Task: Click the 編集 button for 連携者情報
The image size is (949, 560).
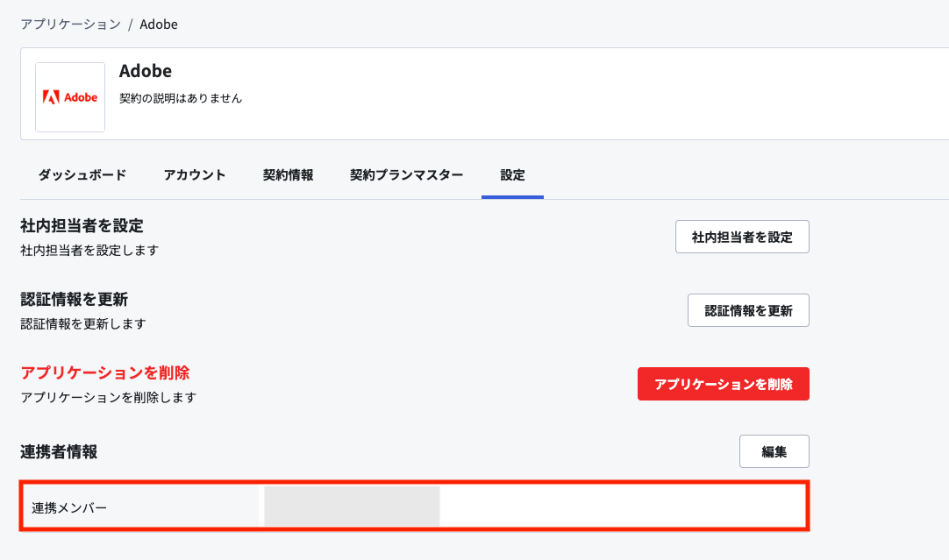Action: 774,451
